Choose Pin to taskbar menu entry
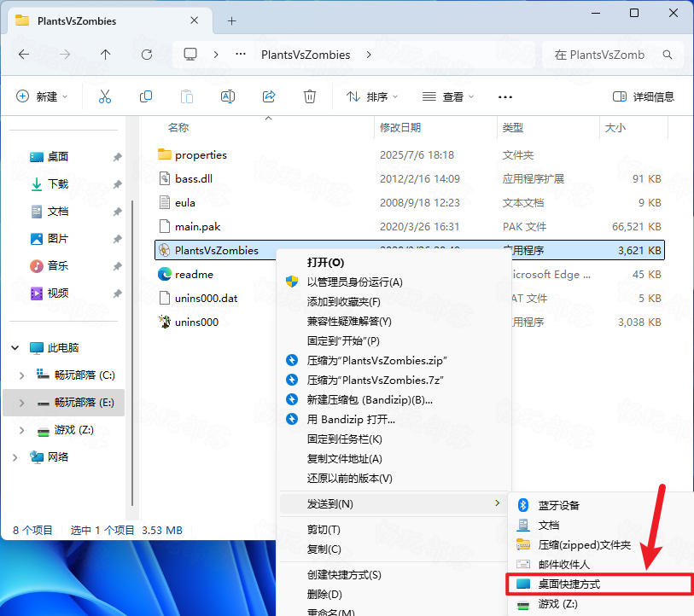The width and height of the screenshot is (694, 616). [394, 439]
